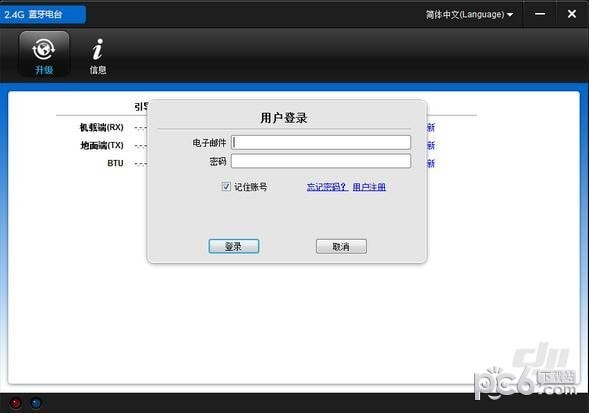589x413 pixels.
Task: Minimize the 2.4G 蓝牙电台 window
Action: [x=540, y=14]
